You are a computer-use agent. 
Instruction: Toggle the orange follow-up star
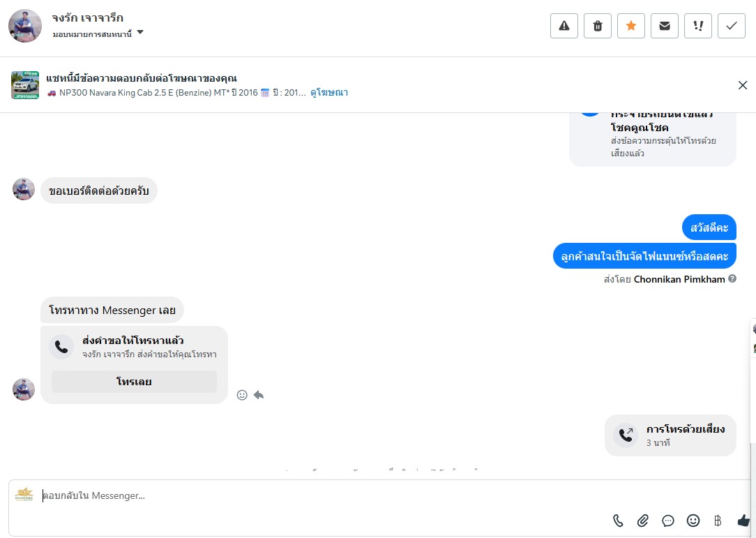pyautogui.click(x=631, y=26)
